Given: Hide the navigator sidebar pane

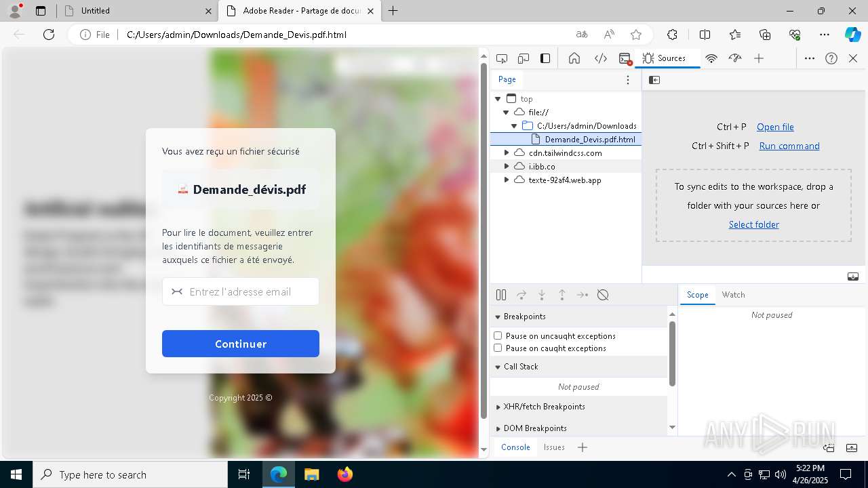Looking at the screenshot, I should pos(654,80).
